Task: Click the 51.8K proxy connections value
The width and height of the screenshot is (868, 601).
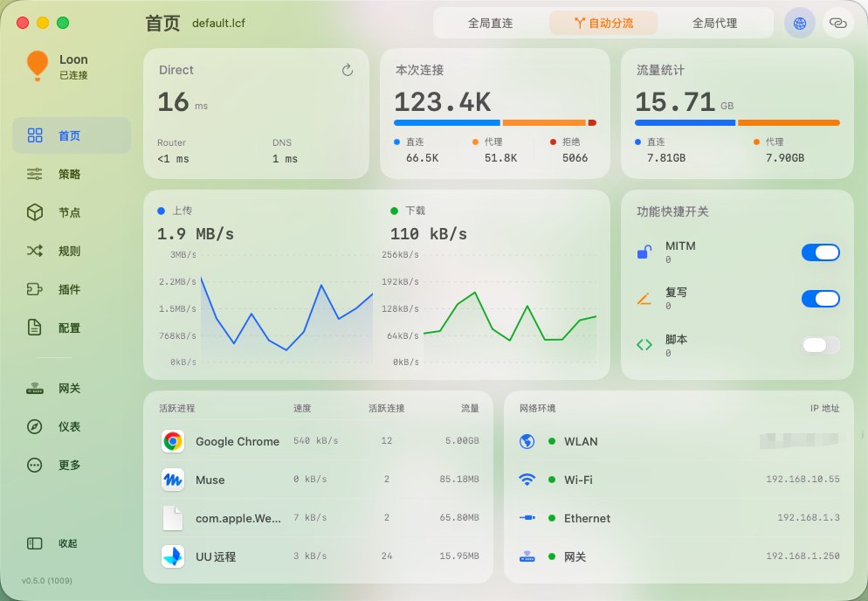Action: pyautogui.click(x=501, y=158)
